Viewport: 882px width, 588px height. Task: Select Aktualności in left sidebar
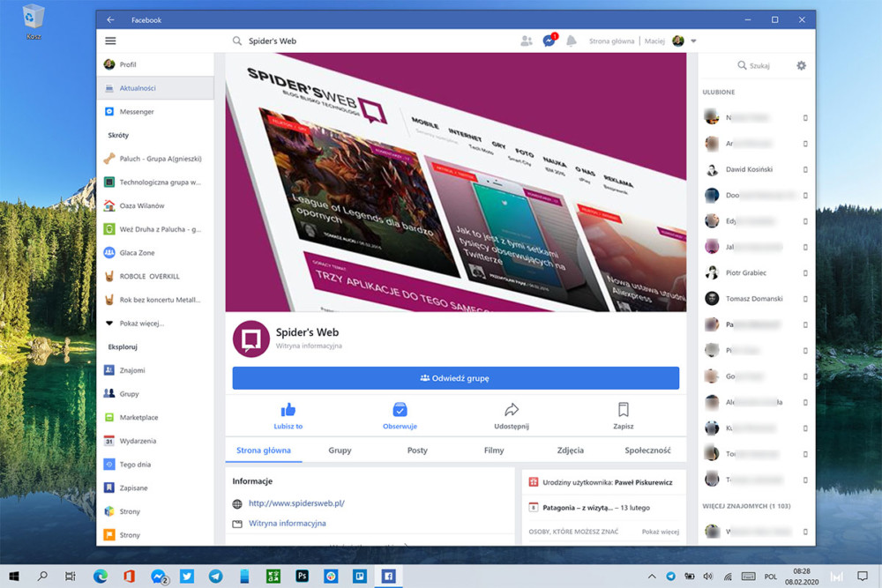[x=155, y=88]
